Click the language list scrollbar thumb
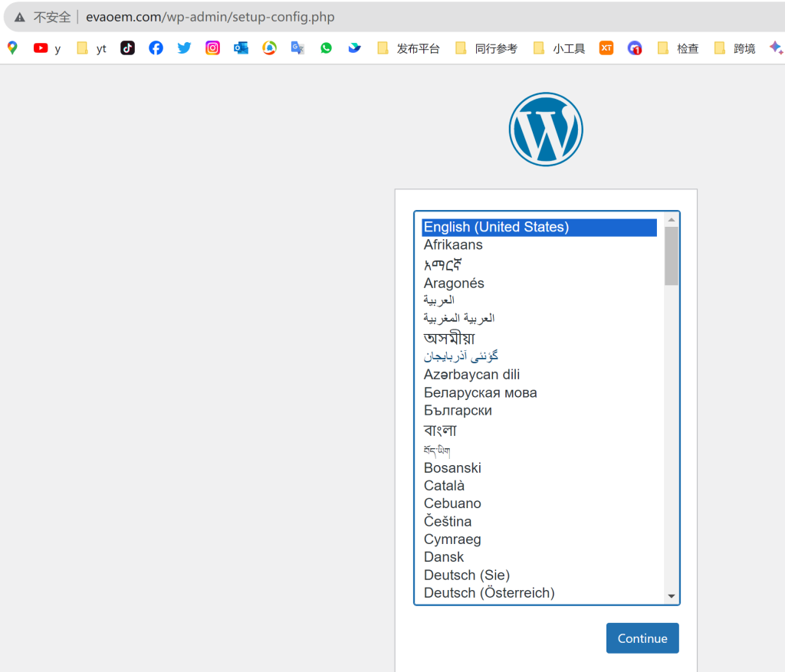The width and height of the screenshot is (785, 672). [x=672, y=256]
